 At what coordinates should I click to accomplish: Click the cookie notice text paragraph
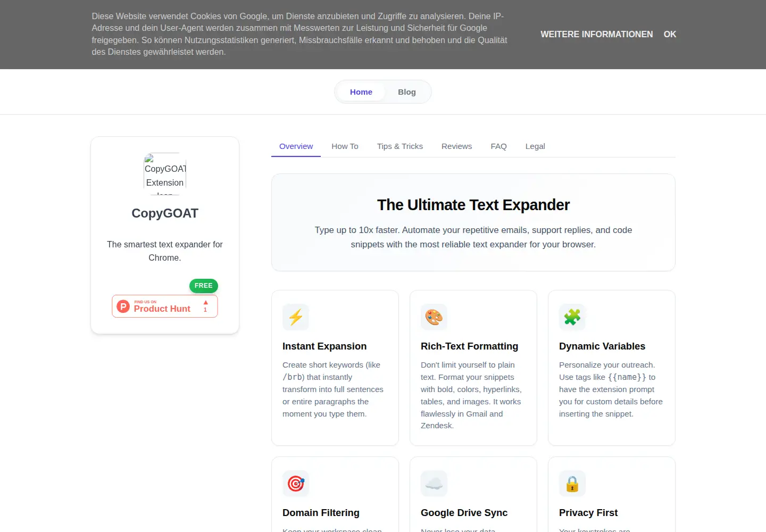tap(299, 34)
